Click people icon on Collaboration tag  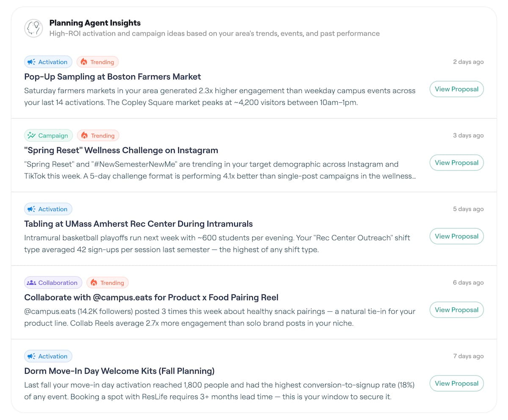point(31,283)
